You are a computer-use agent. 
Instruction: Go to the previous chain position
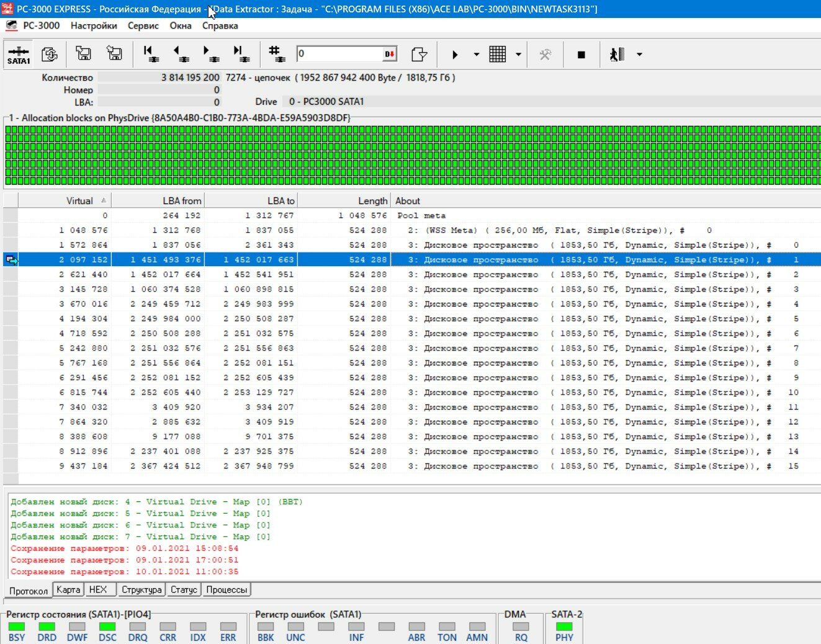point(181,54)
